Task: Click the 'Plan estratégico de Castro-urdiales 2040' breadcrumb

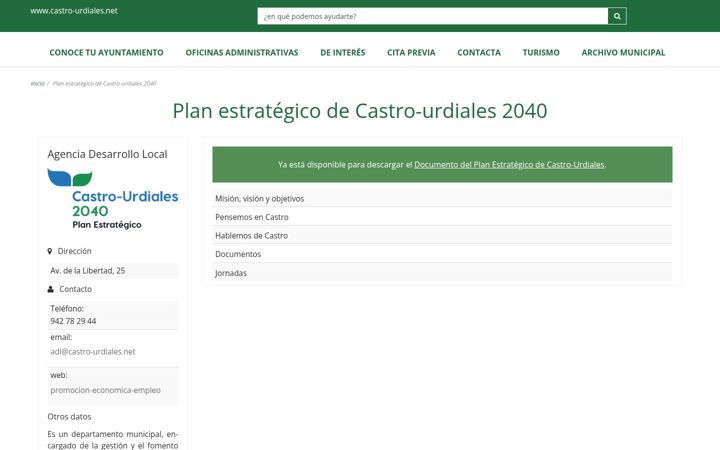Action: [104, 84]
